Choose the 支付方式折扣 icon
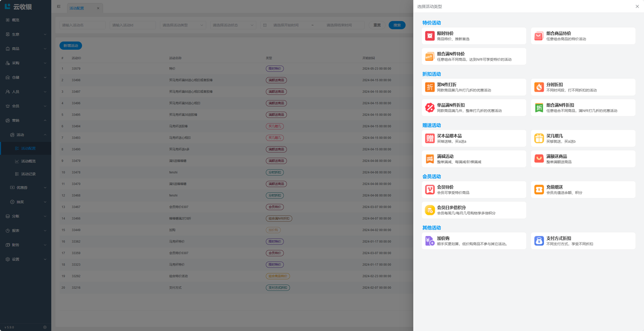The width and height of the screenshot is (644, 331). pyautogui.click(x=539, y=241)
